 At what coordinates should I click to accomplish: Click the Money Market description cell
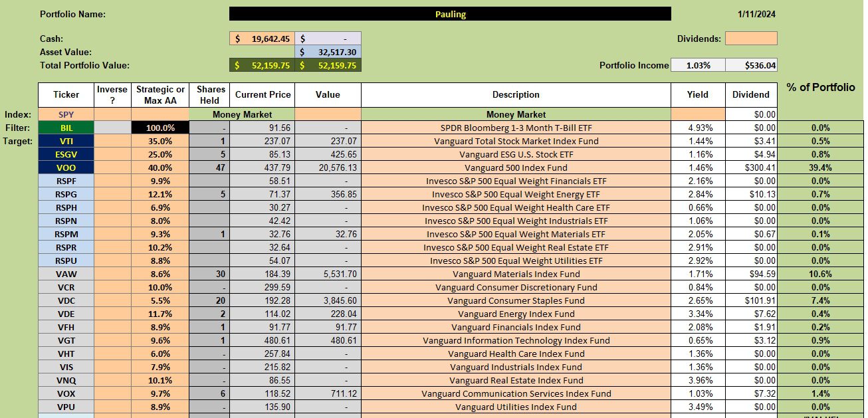[x=516, y=114]
